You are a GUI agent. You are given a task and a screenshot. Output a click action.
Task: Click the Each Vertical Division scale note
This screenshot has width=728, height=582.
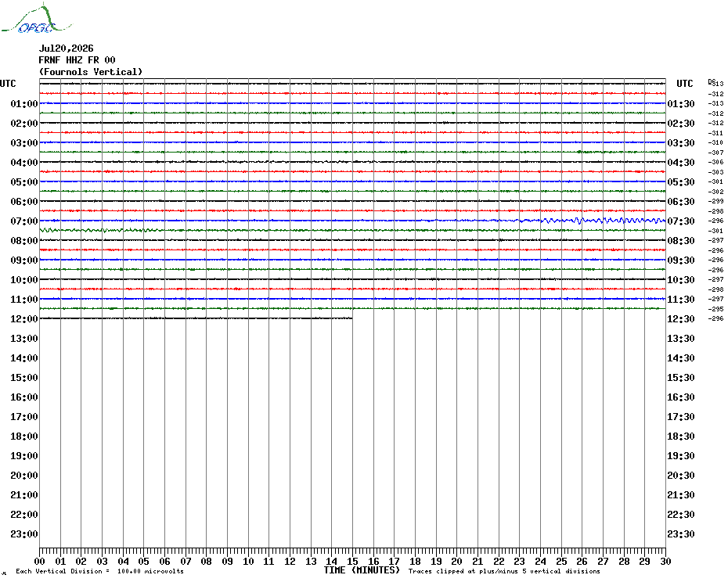(x=100, y=571)
